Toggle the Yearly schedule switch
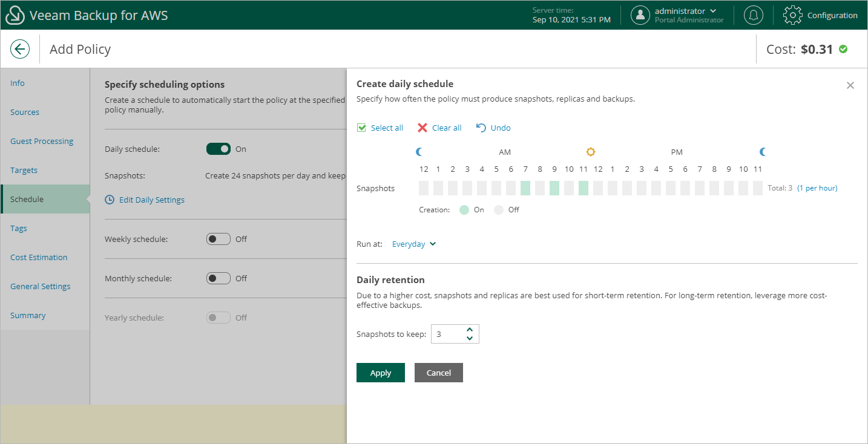Image resolution: width=868 pixels, height=444 pixels. pyautogui.click(x=219, y=318)
